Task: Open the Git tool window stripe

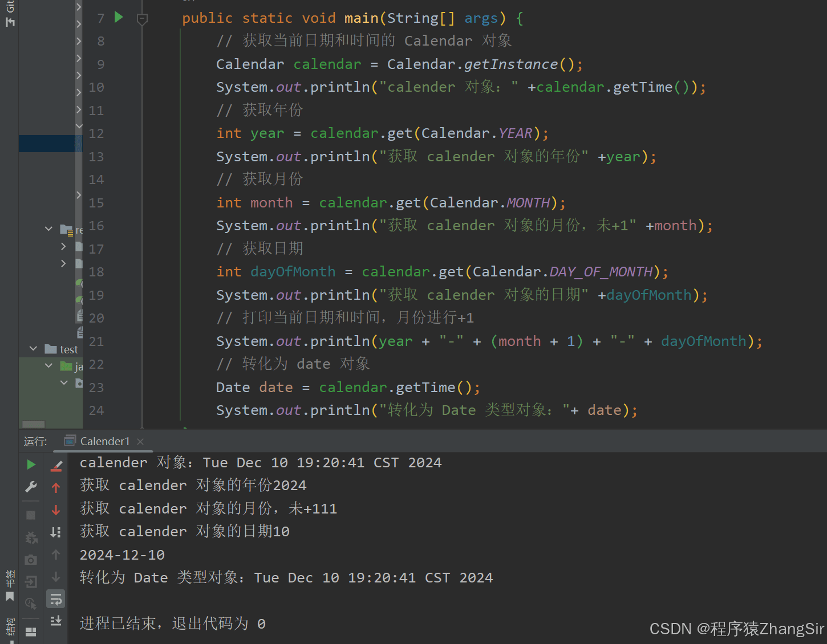Action: coord(10,14)
